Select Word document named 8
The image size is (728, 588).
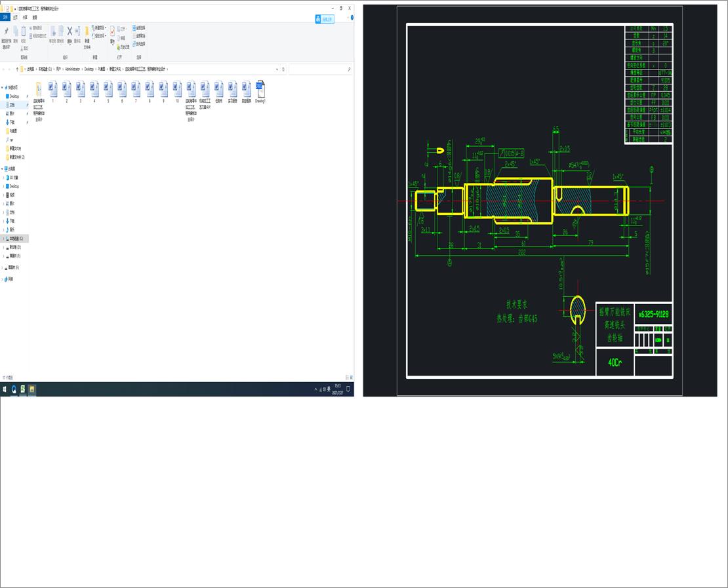point(150,92)
